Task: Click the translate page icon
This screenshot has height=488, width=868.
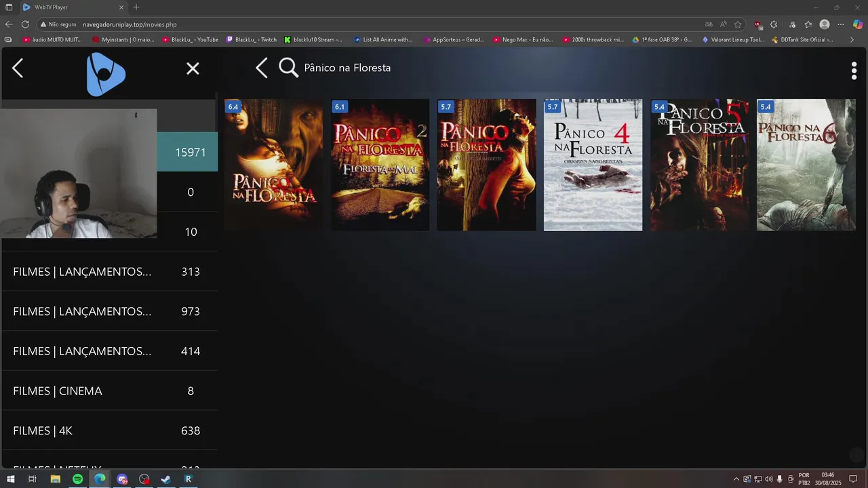Action: [x=709, y=24]
